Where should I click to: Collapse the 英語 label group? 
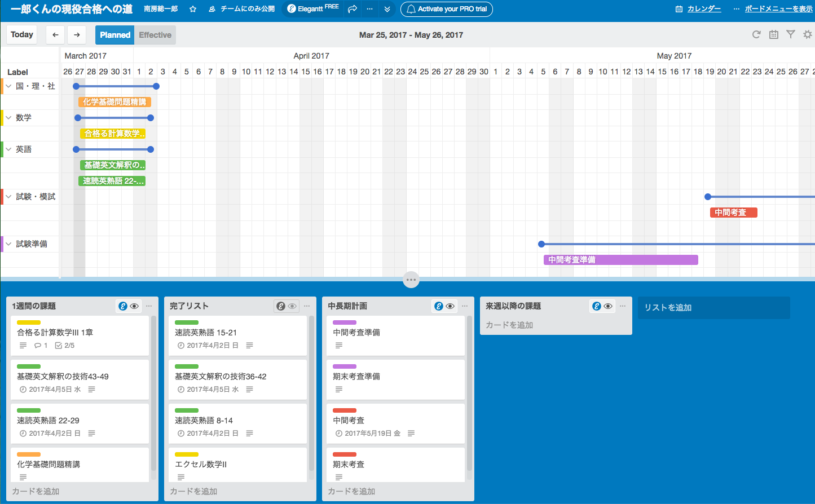[8, 149]
